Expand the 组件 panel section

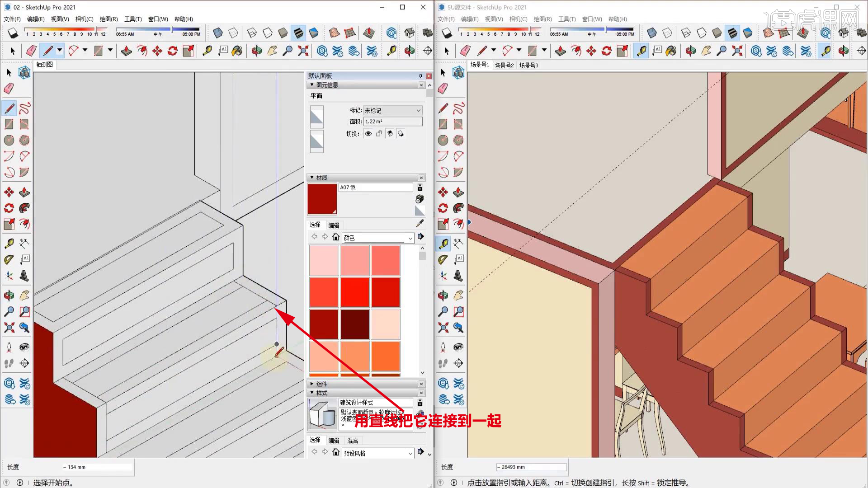pos(312,384)
